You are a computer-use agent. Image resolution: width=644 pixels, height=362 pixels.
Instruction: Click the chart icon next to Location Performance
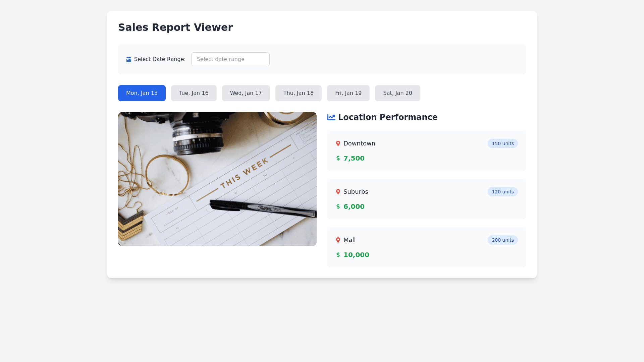coord(331,117)
